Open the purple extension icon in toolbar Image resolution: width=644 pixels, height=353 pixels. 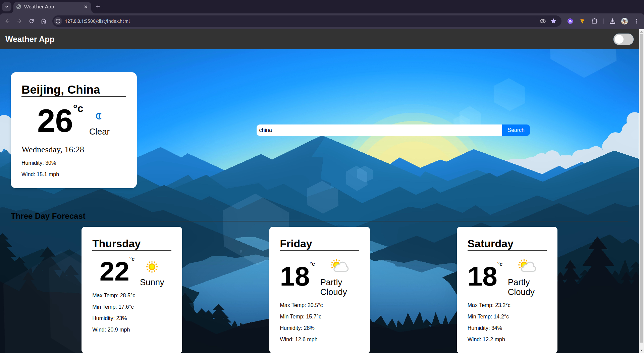point(570,21)
